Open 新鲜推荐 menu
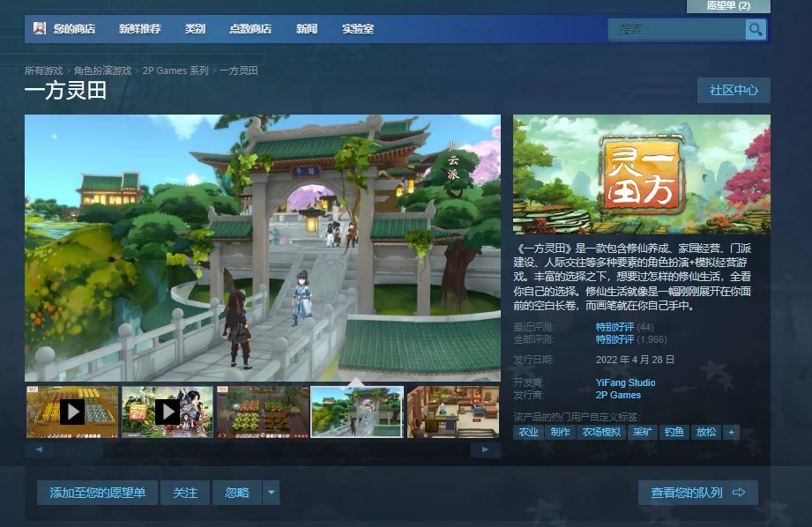 click(x=140, y=29)
